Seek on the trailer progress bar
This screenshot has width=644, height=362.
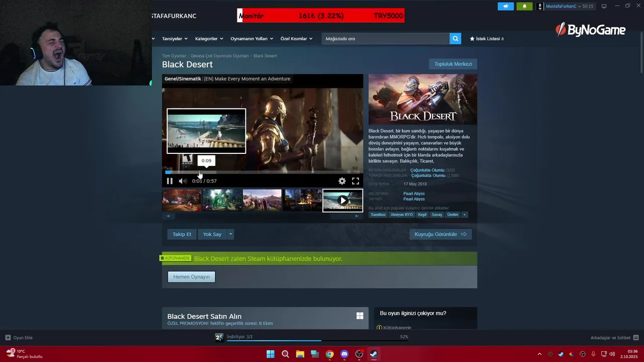click(263, 172)
